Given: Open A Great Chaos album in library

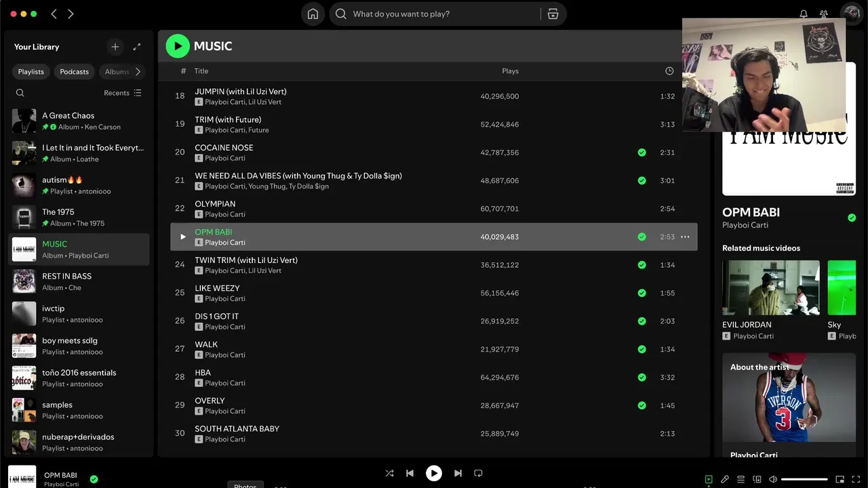Looking at the screenshot, I should pyautogui.click(x=79, y=121).
